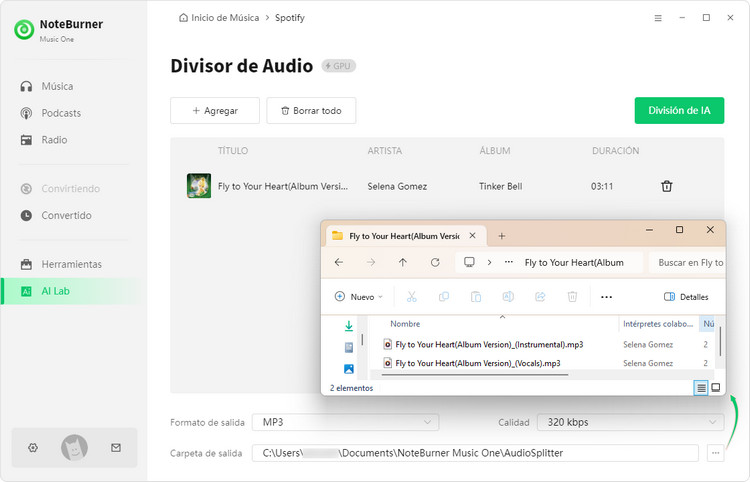The width and height of the screenshot is (750, 482).
Task: Toggle the Detalles pane
Action: [686, 297]
